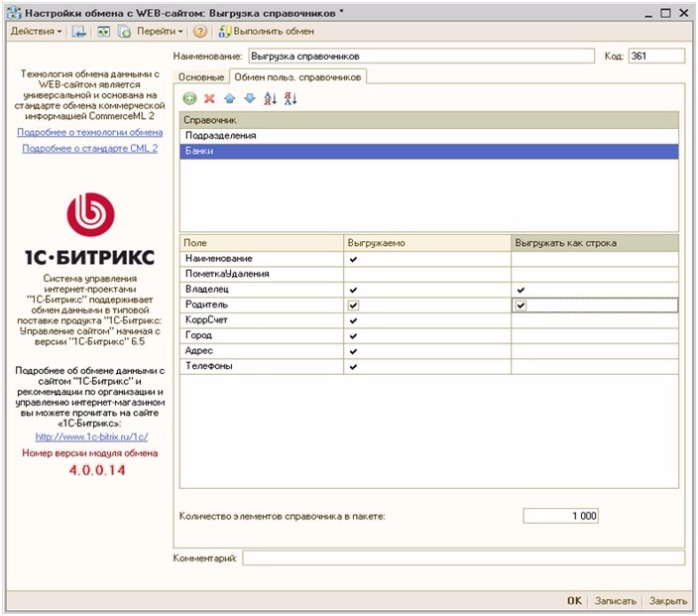The height and width of the screenshot is (616, 698).
Task: Click the move up arrow icon
Action: click(229, 98)
